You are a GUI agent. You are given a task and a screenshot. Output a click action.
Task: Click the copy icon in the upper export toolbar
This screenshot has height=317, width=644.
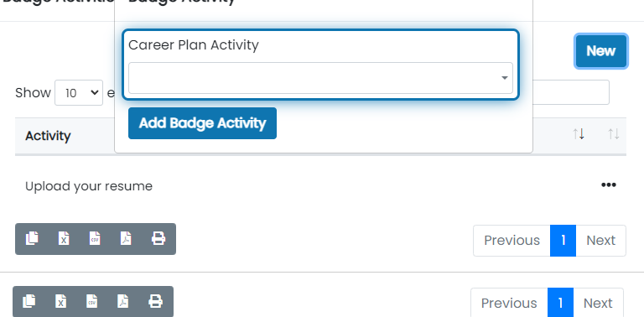click(32, 238)
